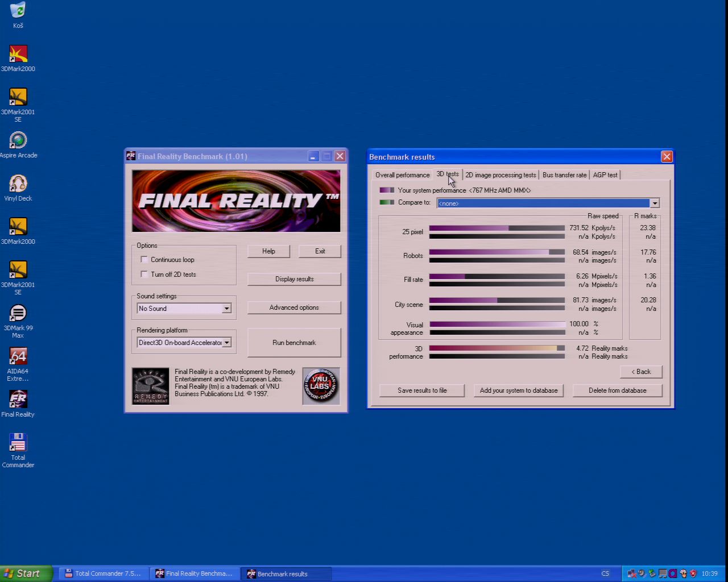Screen dimensions: 728x582
Task: Click the Safely Remove Hardware tray icon
Action: 652,573
